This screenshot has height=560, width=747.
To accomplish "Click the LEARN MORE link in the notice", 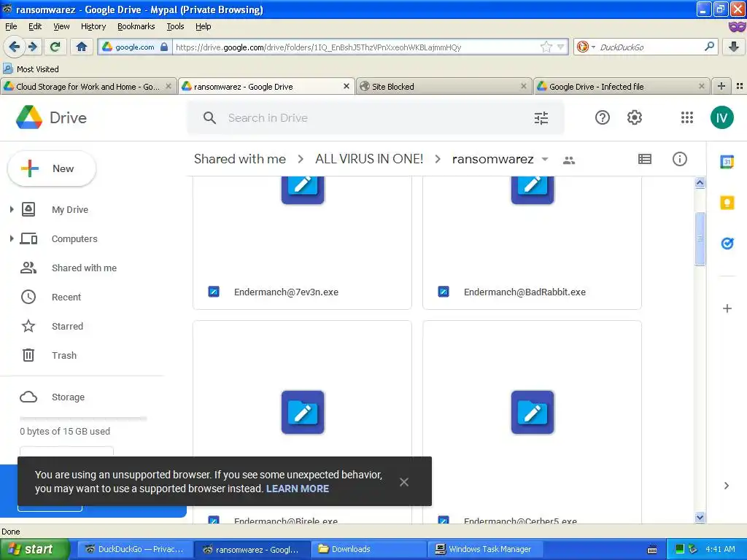I will (298, 489).
